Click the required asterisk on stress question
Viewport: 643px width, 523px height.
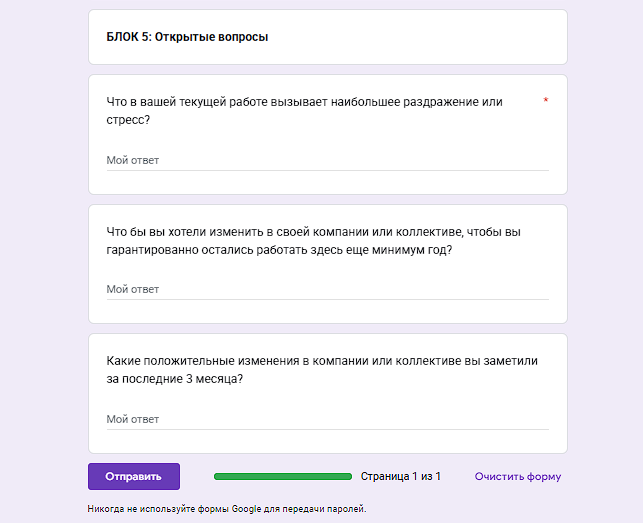(545, 101)
